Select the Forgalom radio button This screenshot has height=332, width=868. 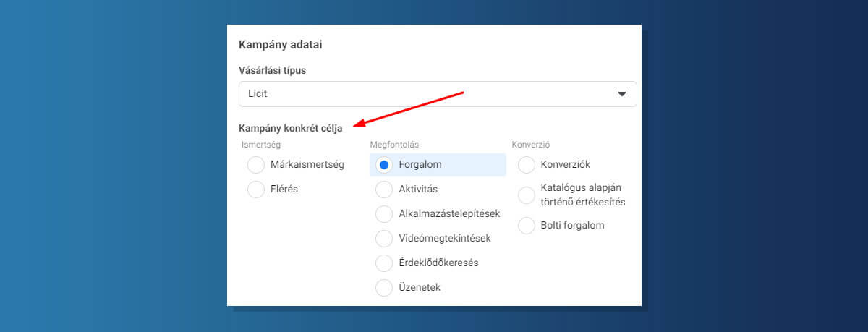(384, 165)
